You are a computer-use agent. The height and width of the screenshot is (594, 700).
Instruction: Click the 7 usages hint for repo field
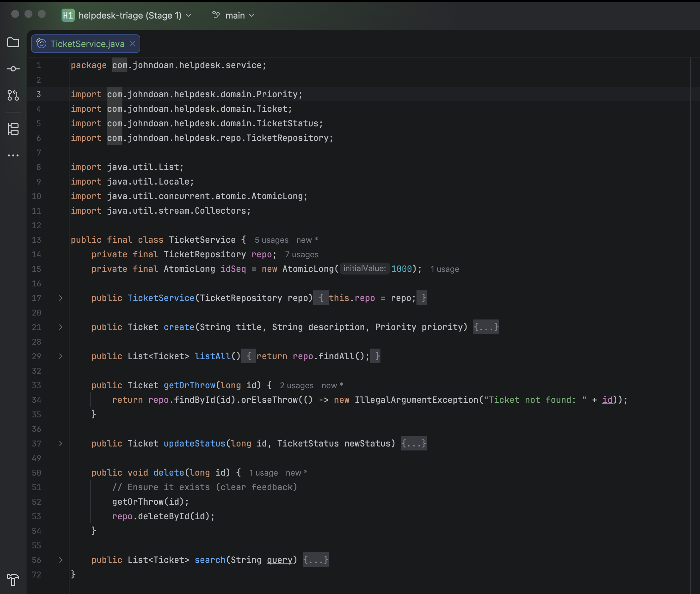click(301, 254)
